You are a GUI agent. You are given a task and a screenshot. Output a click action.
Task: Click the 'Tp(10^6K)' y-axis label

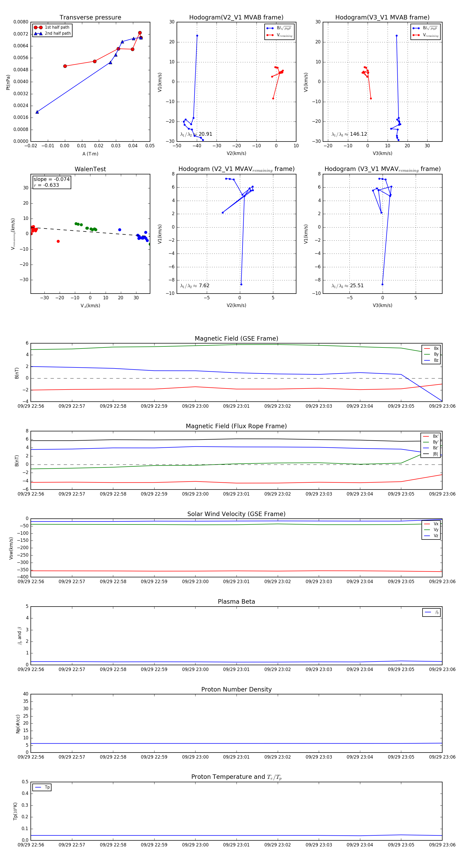[x=15, y=811]
